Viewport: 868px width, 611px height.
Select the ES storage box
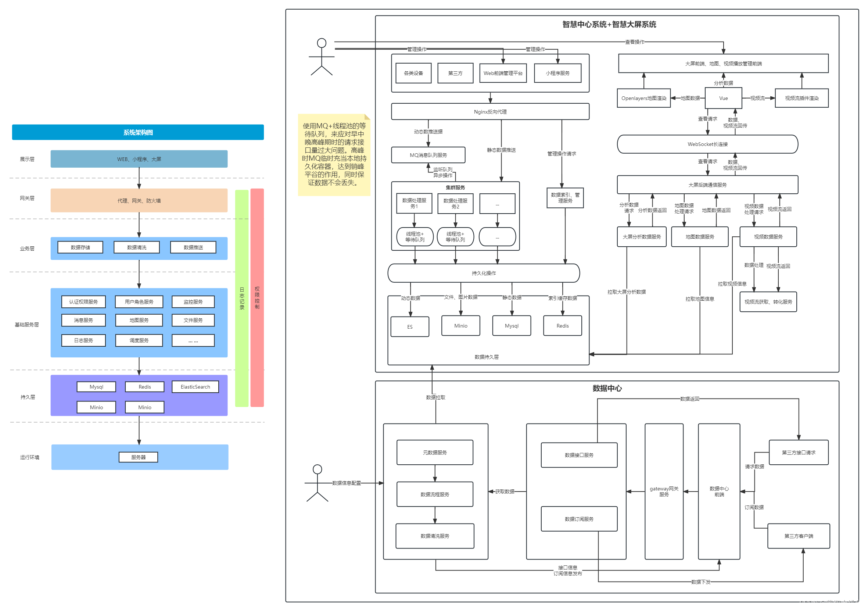click(410, 327)
